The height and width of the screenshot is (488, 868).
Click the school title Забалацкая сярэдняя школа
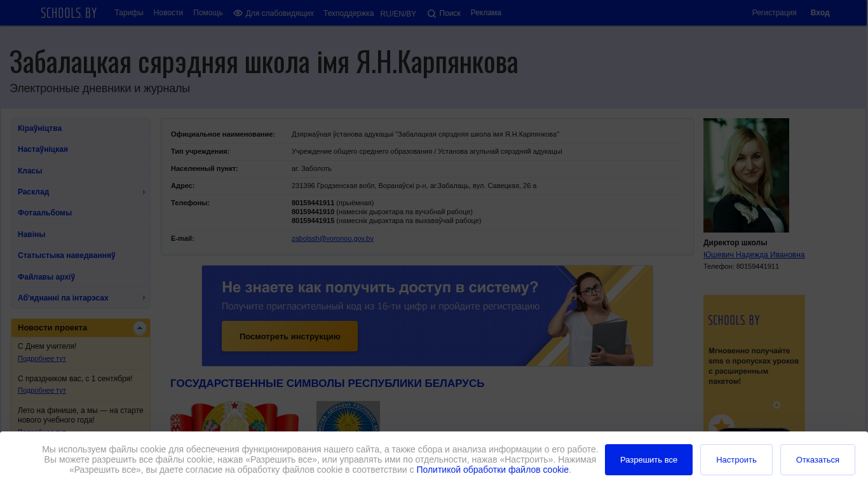(x=264, y=62)
